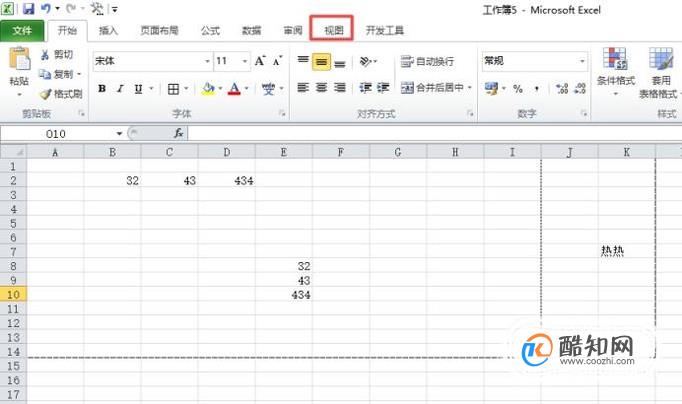The image size is (682, 404).
Task: Click the text orientation icon
Action: pyautogui.click(x=366, y=61)
